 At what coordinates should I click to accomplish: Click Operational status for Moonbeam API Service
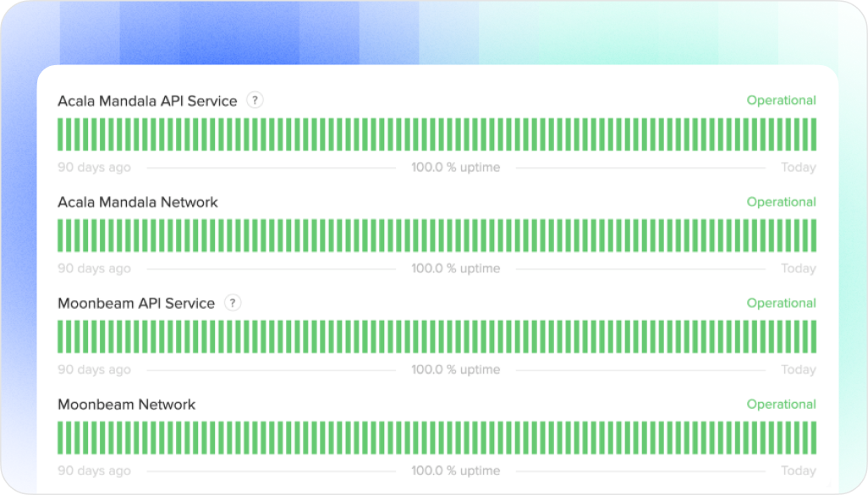click(781, 303)
